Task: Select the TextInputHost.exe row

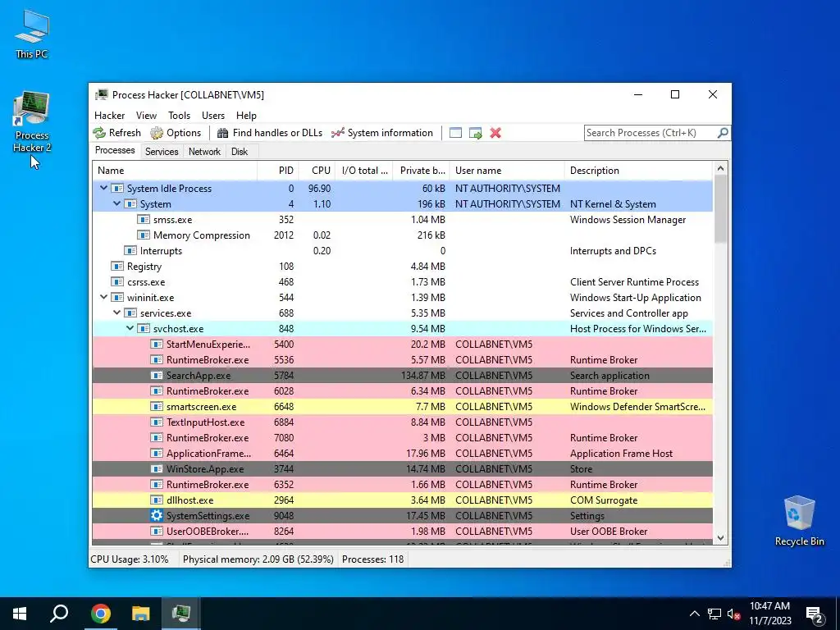Action: [x=403, y=422]
